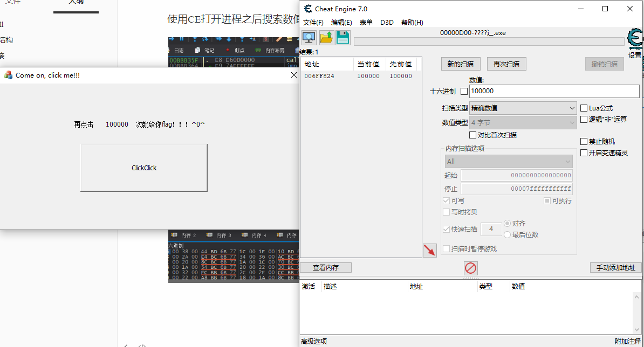Click the Cheat Engine settings logo
The image size is (644, 347).
635,40
